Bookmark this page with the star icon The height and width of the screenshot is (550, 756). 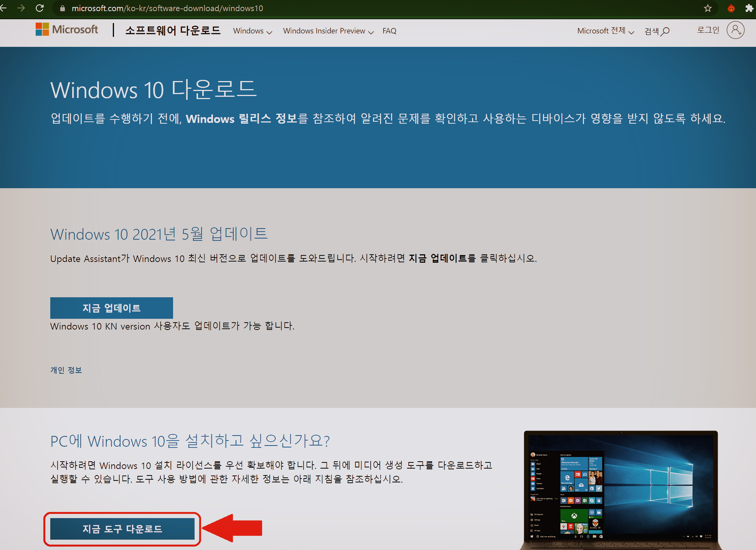click(x=708, y=8)
